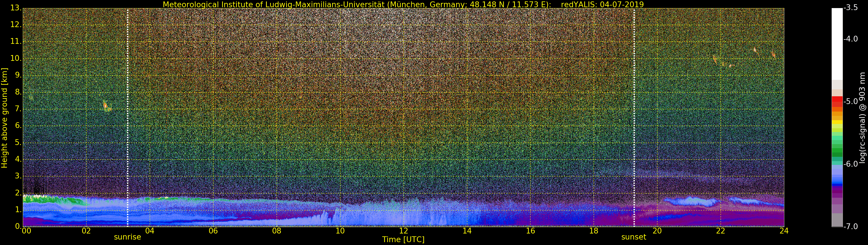
Task: Select the '10' time axis tick label
Action: pos(340,231)
